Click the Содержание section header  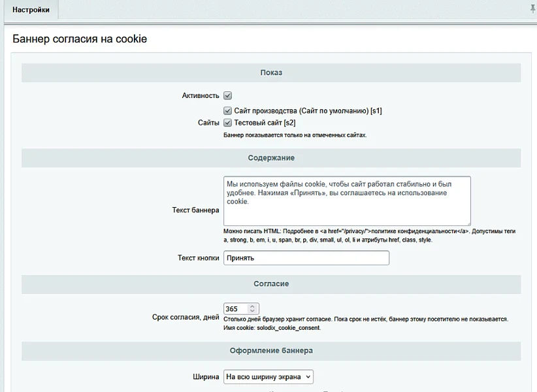271,158
